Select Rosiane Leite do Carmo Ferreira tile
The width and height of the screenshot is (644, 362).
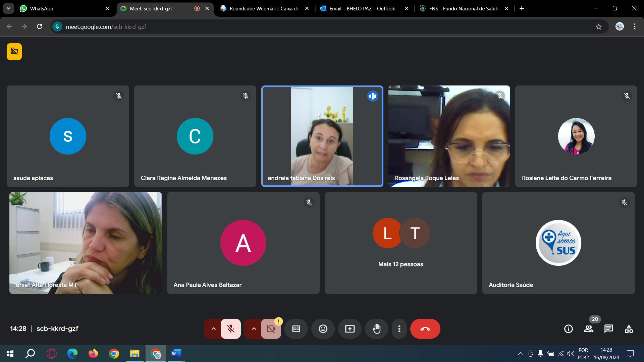[576, 136]
